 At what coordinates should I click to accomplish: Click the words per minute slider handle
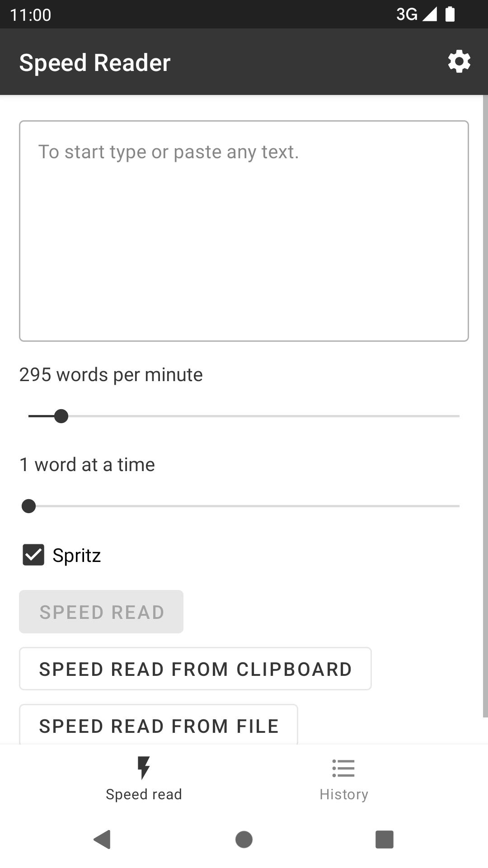pyautogui.click(x=61, y=416)
